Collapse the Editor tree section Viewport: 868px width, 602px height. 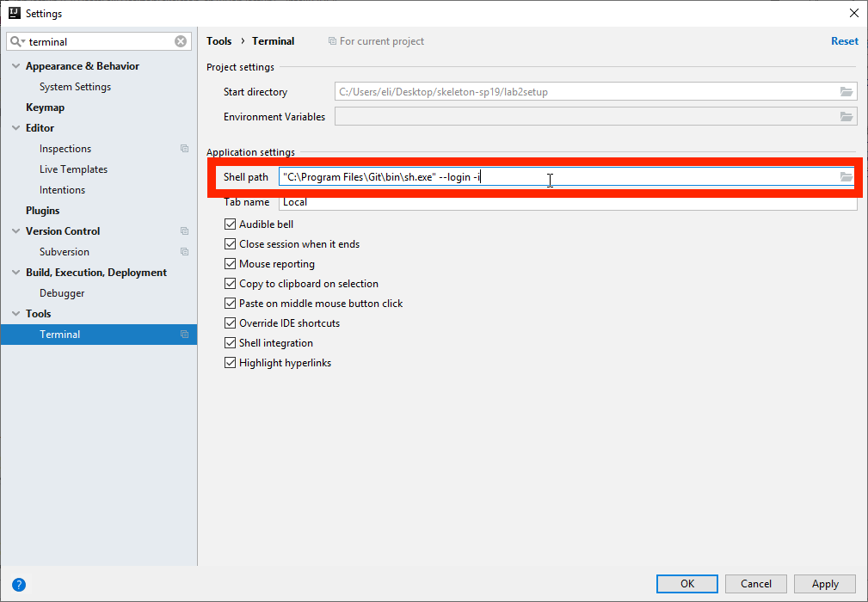[15, 128]
